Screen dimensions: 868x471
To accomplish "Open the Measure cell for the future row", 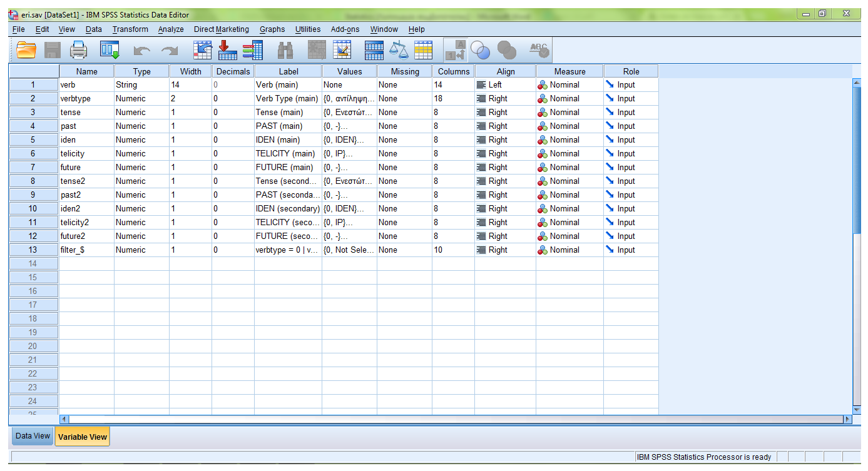I will coord(570,167).
